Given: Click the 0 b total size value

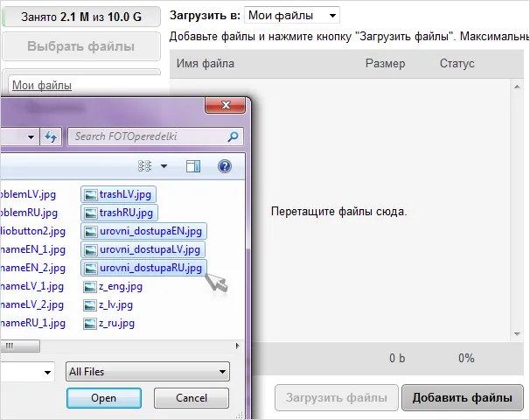Looking at the screenshot, I should pyautogui.click(x=397, y=358).
